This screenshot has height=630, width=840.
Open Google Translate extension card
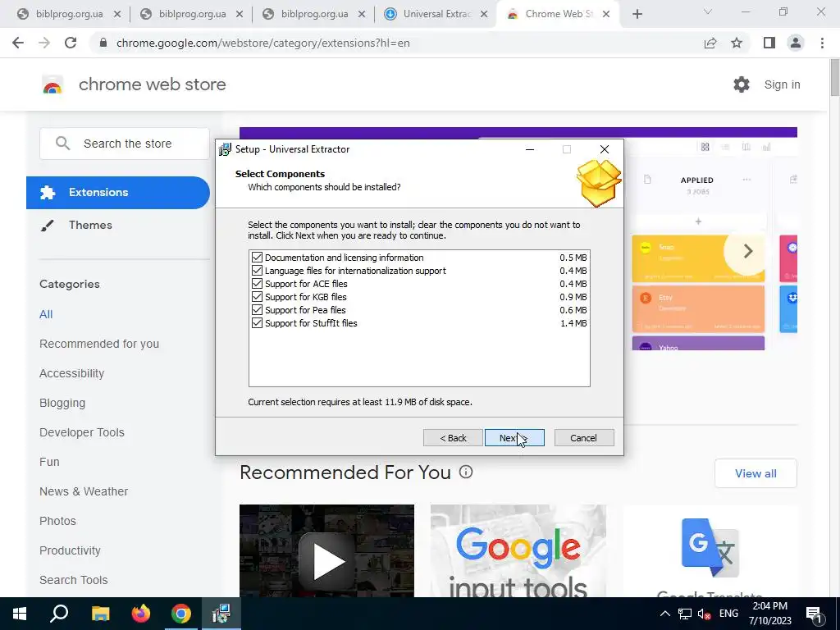(x=710, y=550)
